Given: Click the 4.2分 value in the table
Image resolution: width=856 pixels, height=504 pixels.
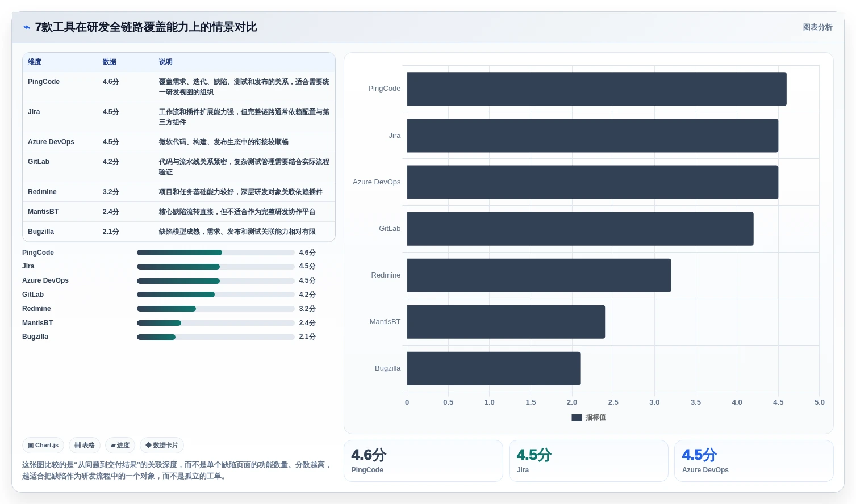Looking at the screenshot, I should coord(111,162).
